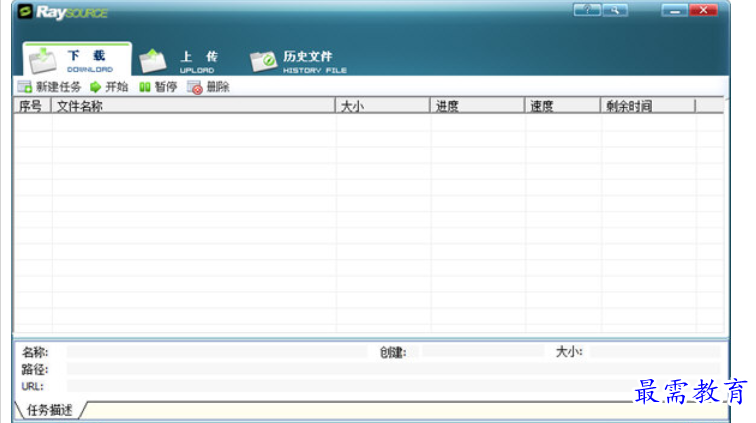Click the 删除 (Delete) icon
This screenshot has width=756, height=423.
(x=195, y=88)
